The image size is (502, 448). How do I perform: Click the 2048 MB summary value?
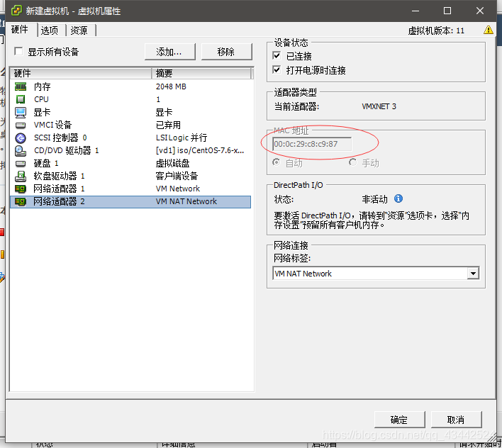coord(171,86)
